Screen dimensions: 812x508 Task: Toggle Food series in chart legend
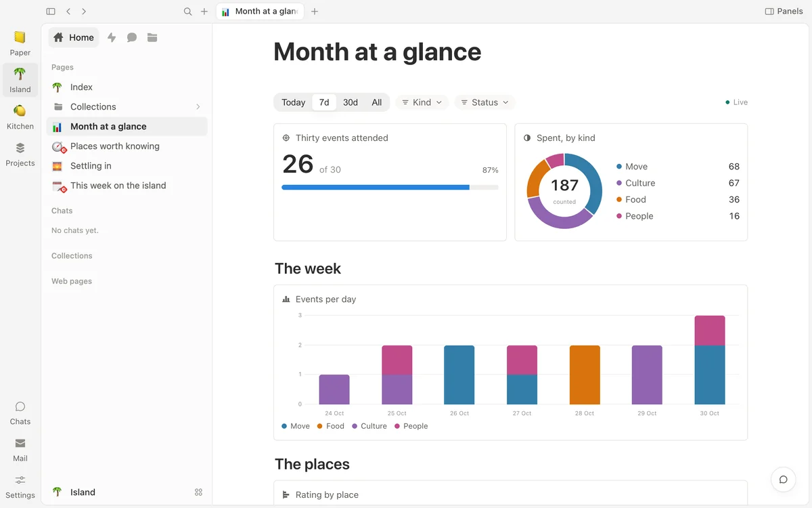[x=330, y=426]
